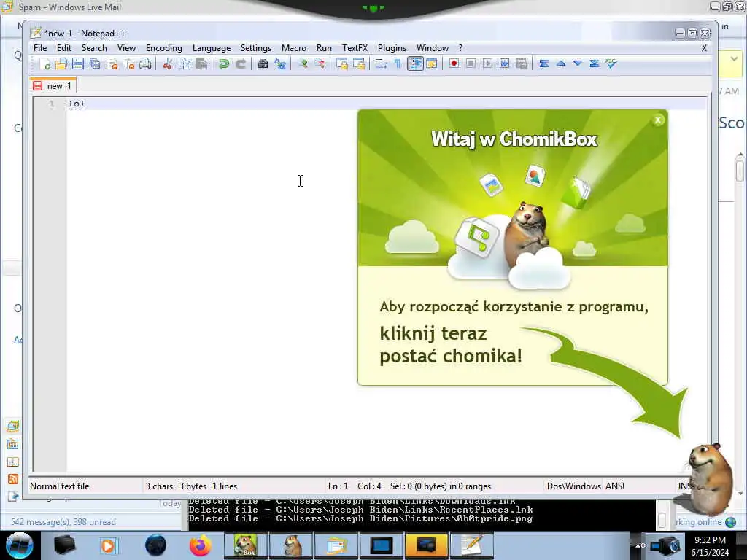This screenshot has height=560, width=747.
Task: Open the Window menu
Action: tap(432, 48)
